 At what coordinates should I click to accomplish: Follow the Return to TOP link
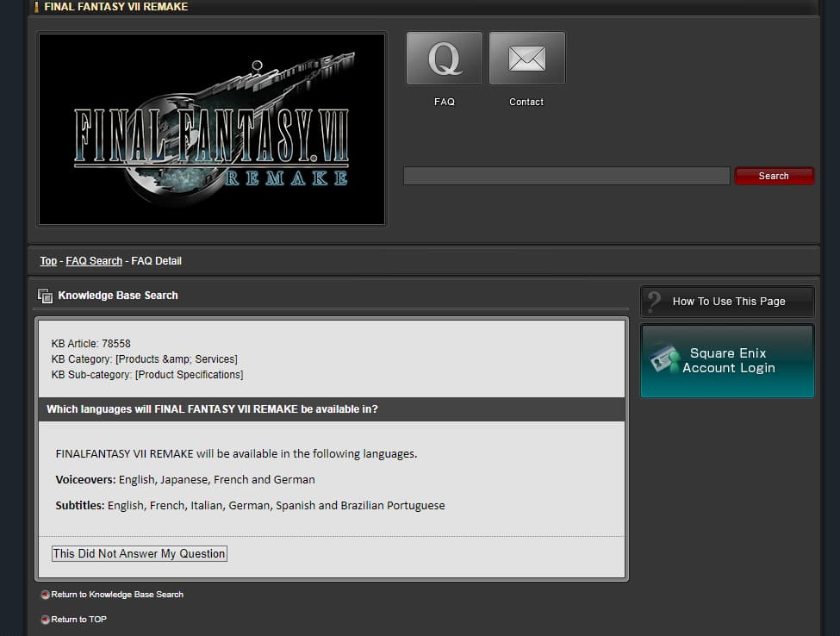(79, 620)
